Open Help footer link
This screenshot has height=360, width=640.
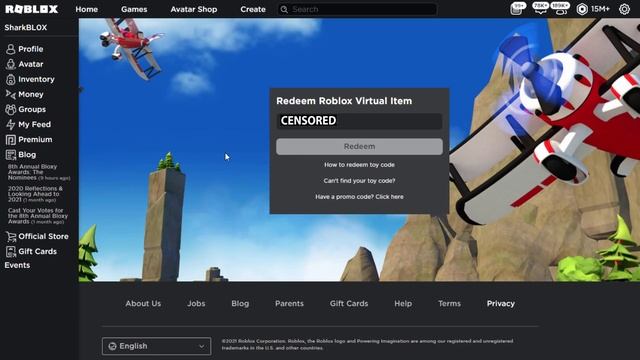[403, 304]
